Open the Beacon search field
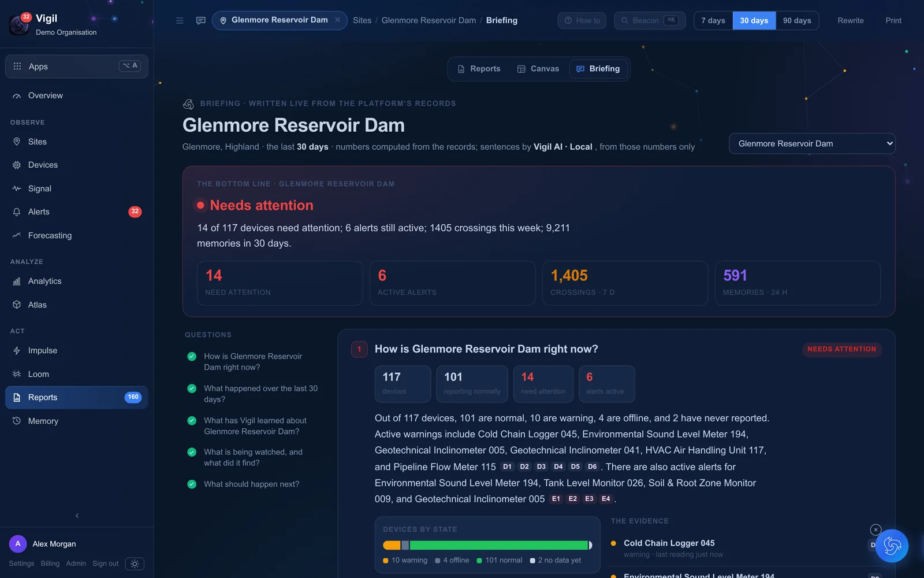This screenshot has width=924, height=578. [650, 20]
